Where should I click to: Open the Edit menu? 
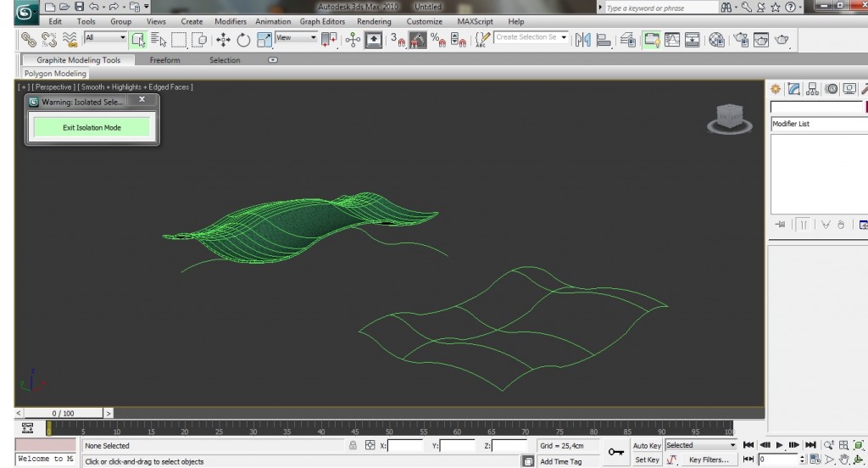pyautogui.click(x=55, y=21)
